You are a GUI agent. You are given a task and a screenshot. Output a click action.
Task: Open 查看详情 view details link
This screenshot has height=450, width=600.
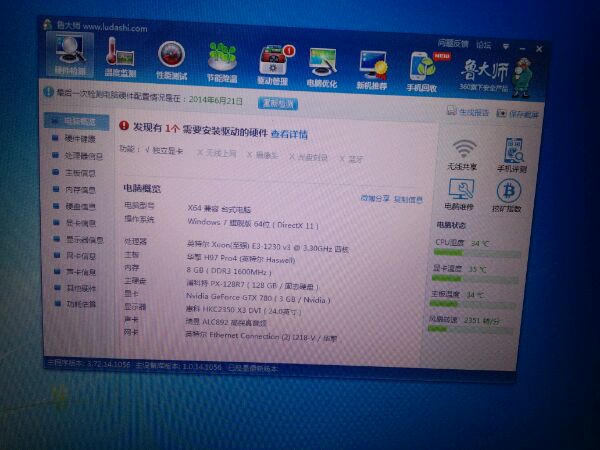[289, 134]
